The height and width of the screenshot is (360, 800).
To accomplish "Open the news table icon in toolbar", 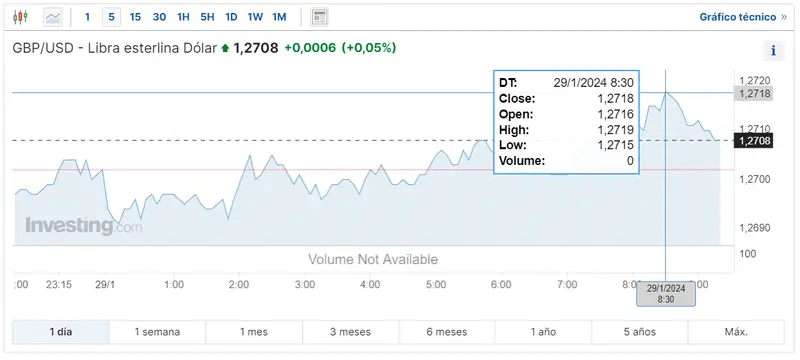I will [319, 17].
